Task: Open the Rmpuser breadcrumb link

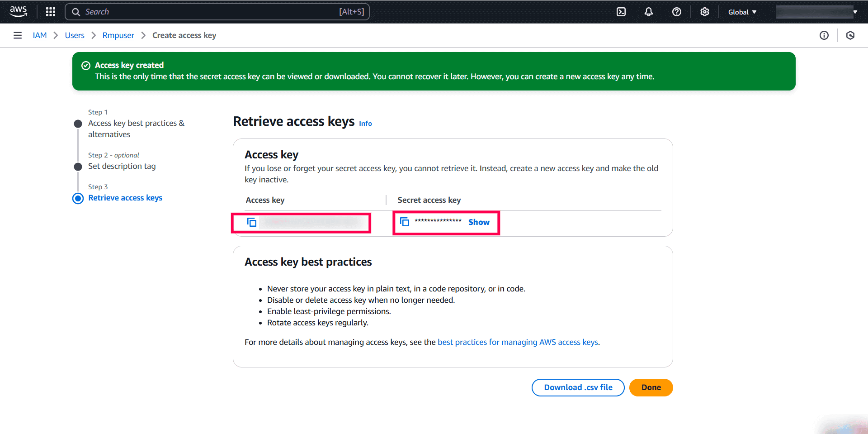Action: pyautogui.click(x=118, y=35)
